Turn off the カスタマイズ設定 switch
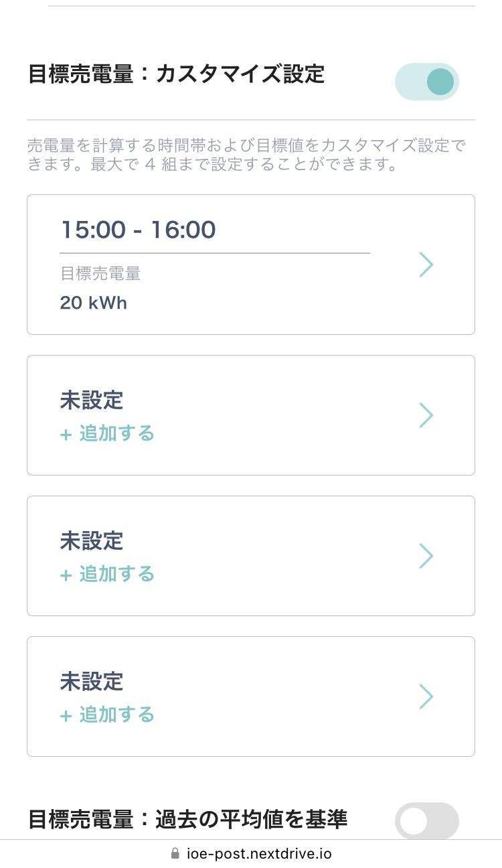Viewport: 502px width, 868px height. coord(427,82)
